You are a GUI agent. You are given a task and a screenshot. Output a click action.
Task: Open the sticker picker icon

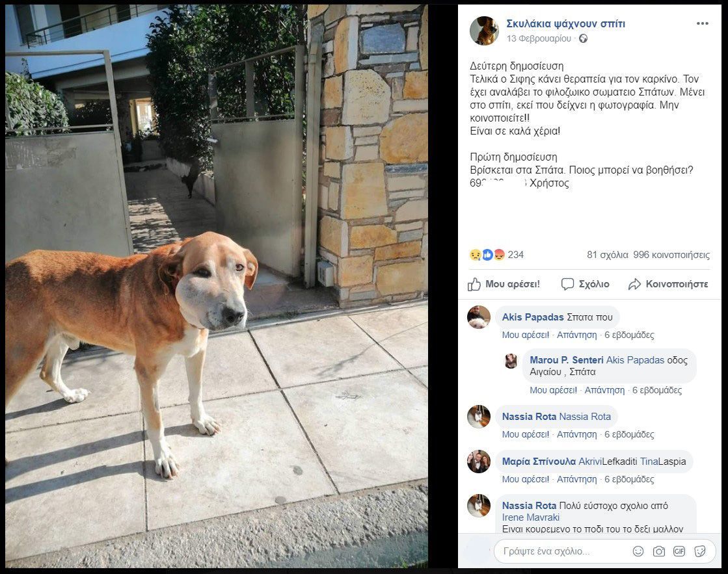(699, 551)
